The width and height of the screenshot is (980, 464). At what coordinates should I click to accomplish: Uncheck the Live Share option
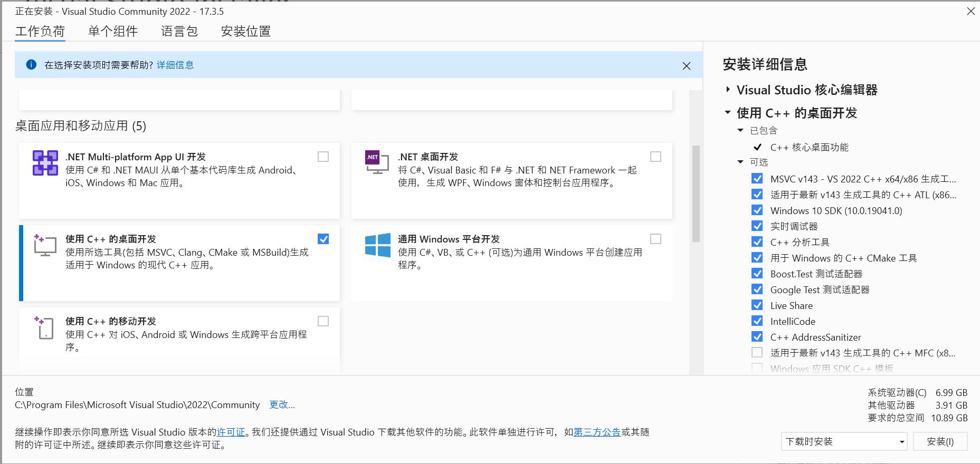pos(757,305)
